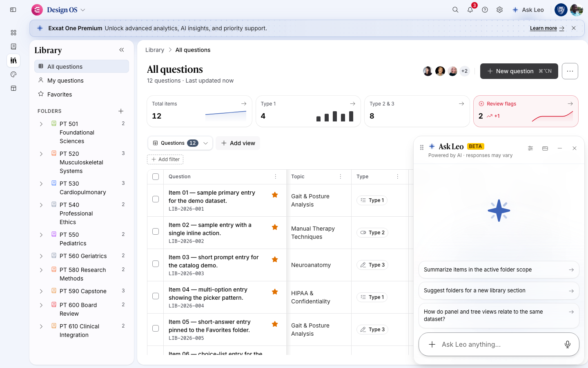The height and width of the screenshot is (368, 588).
Task: Click the add folder plus icon
Action: [121, 111]
